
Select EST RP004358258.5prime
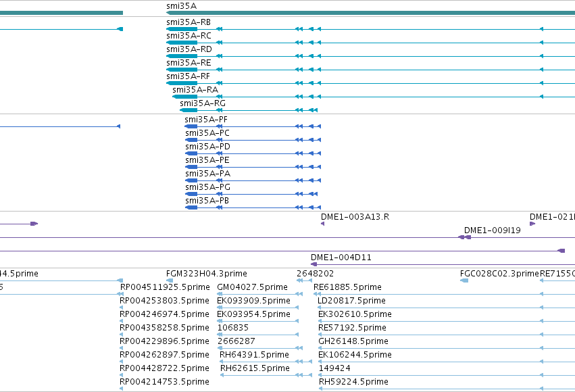click(165, 328)
